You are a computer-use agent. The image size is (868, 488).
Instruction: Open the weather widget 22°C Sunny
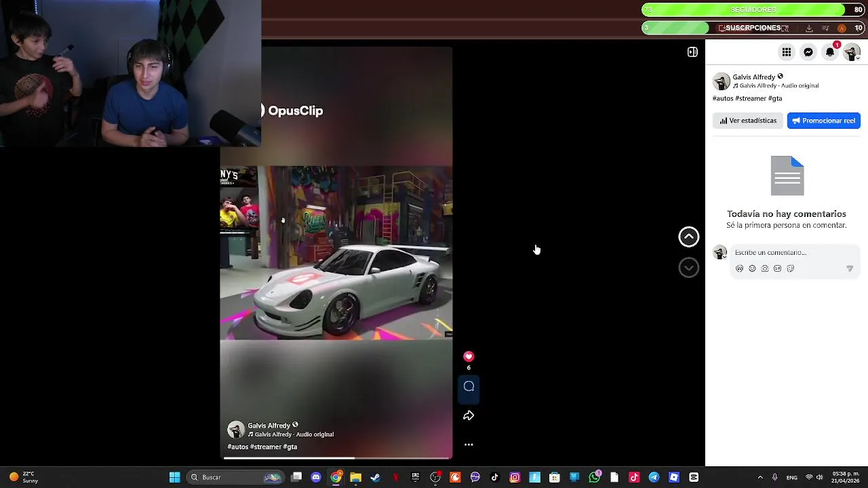[x=24, y=477]
